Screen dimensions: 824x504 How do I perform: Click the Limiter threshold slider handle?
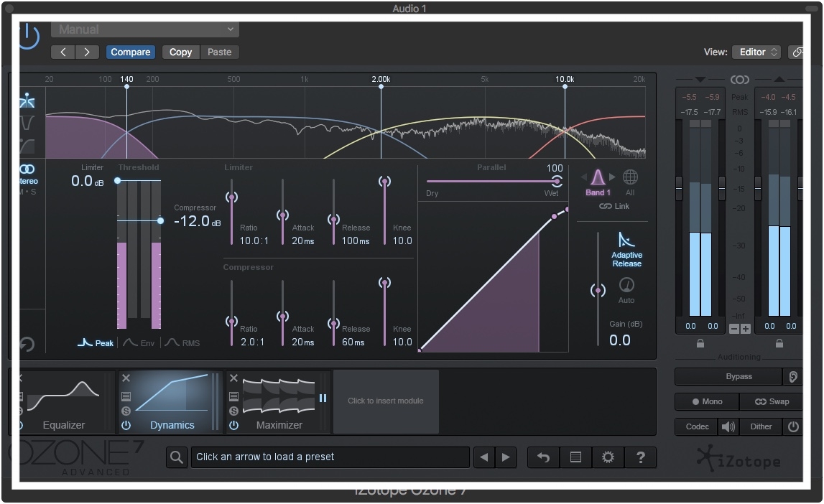coord(118,181)
